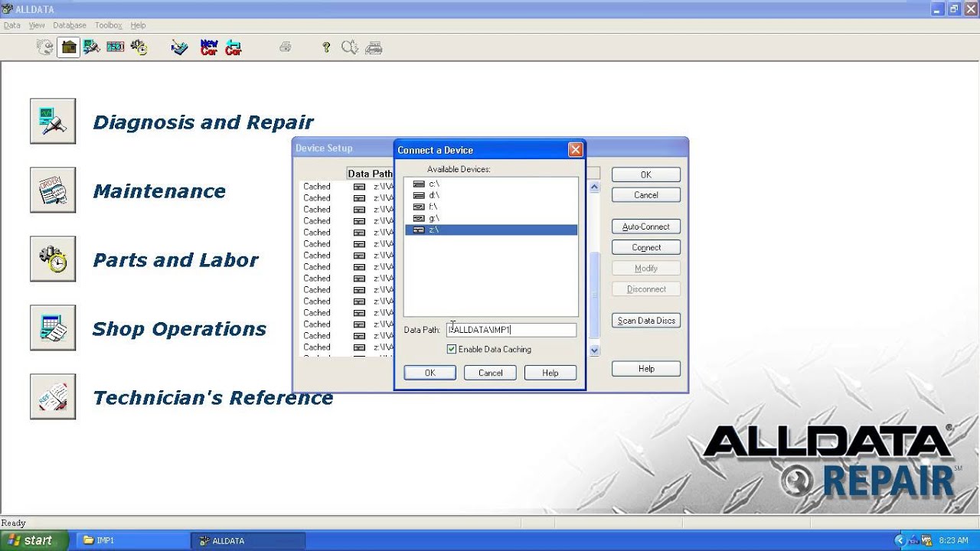Click Help in Connect a Device dialog
980x551 pixels.
pyautogui.click(x=550, y=373)
